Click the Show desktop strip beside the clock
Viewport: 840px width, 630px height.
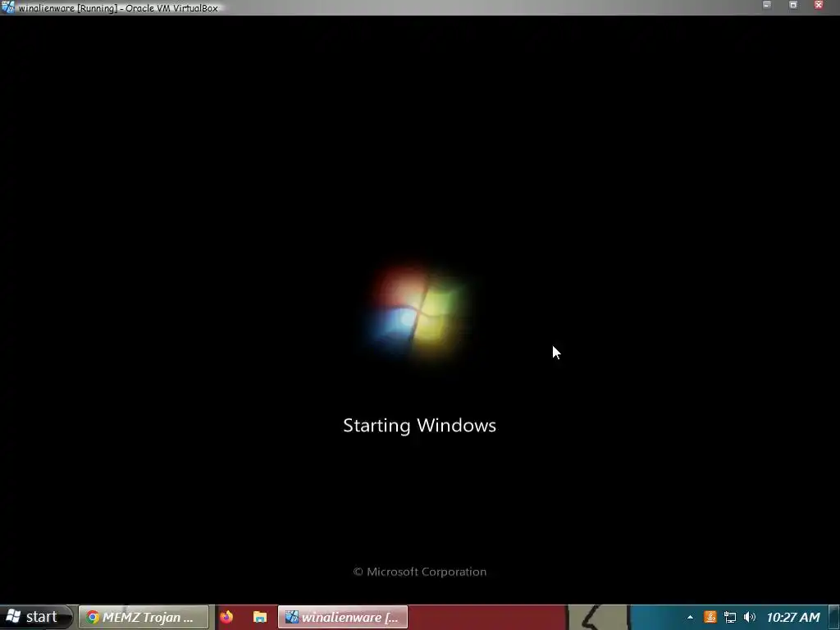pos(834,617)
